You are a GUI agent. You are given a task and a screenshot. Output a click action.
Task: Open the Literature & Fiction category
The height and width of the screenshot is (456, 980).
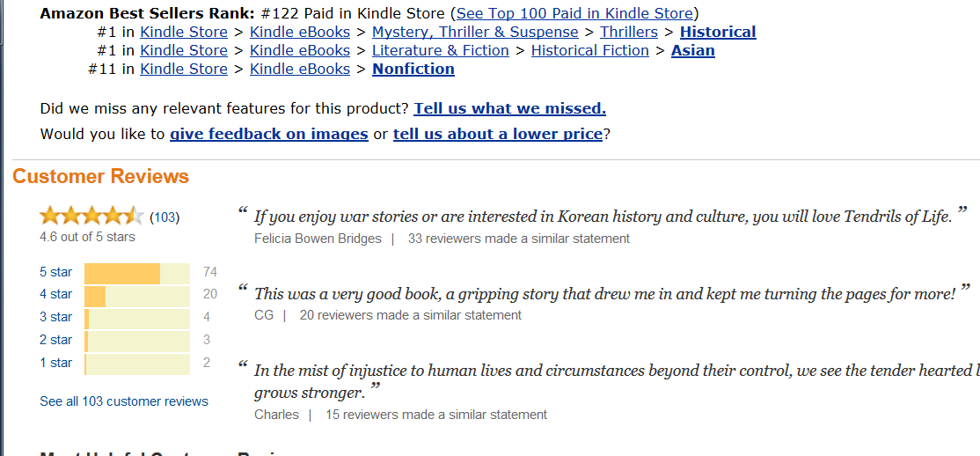pyautogui.click(x=441, y=51)
